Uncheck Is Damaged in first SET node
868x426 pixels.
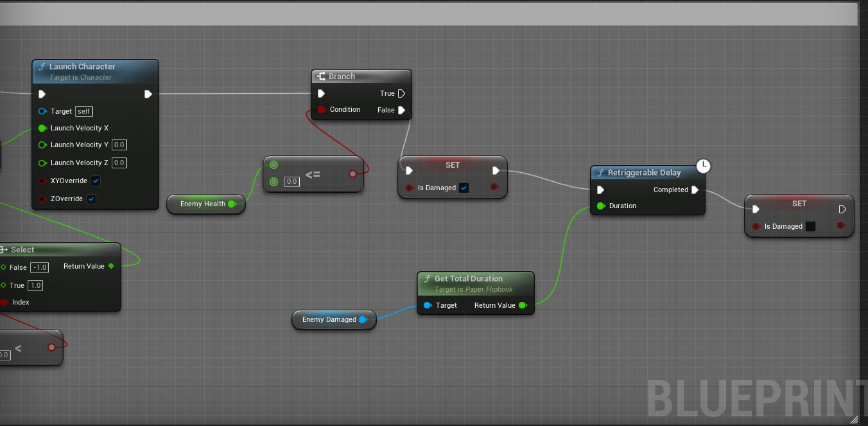point(464,188)
